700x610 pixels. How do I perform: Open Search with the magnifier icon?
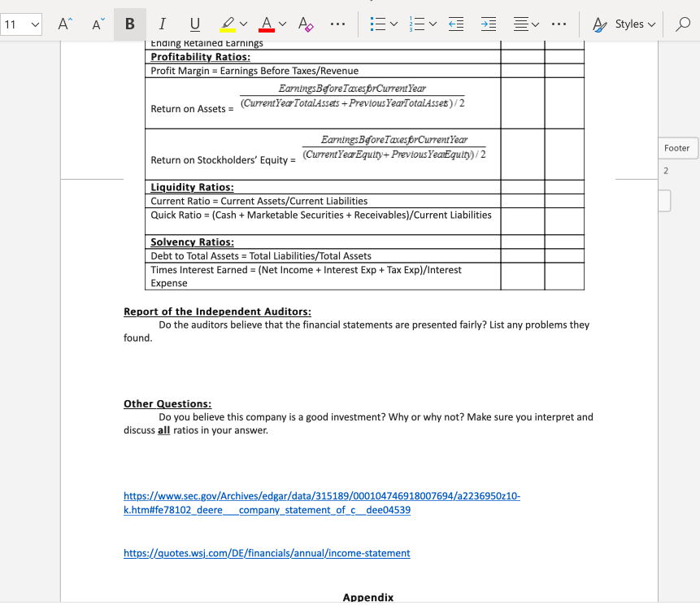683,24
